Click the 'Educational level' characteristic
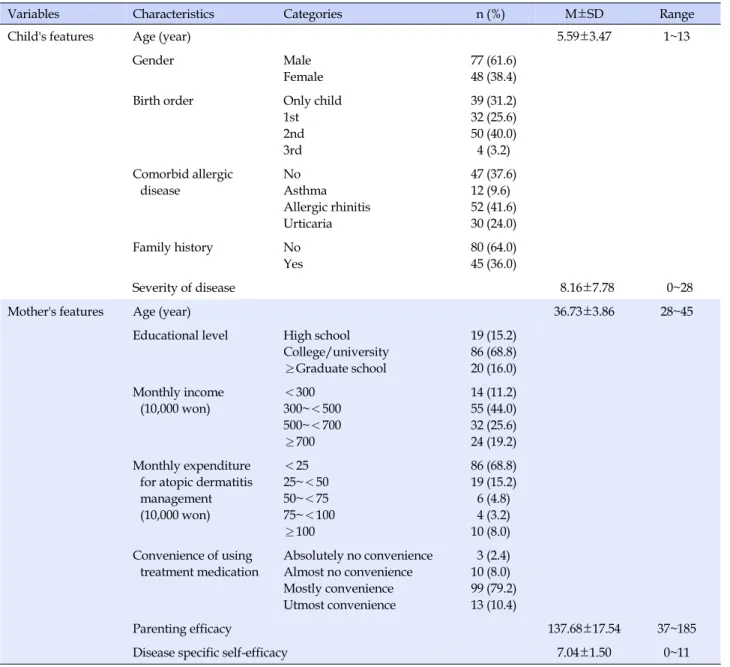This screenshot has height=667, width=730. (180, 335)
